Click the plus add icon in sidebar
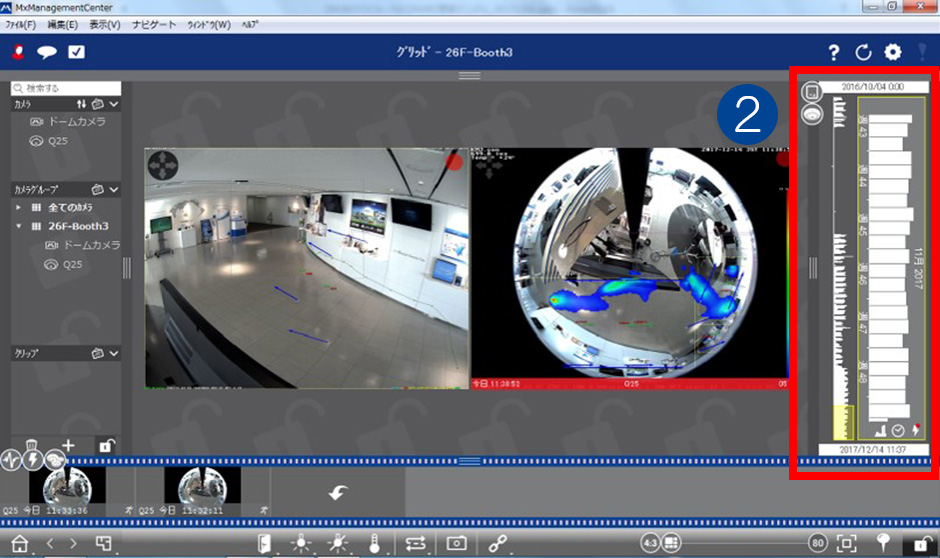This screenshot has width=940, height=558. pyautogui.click(x=68, y=445)
